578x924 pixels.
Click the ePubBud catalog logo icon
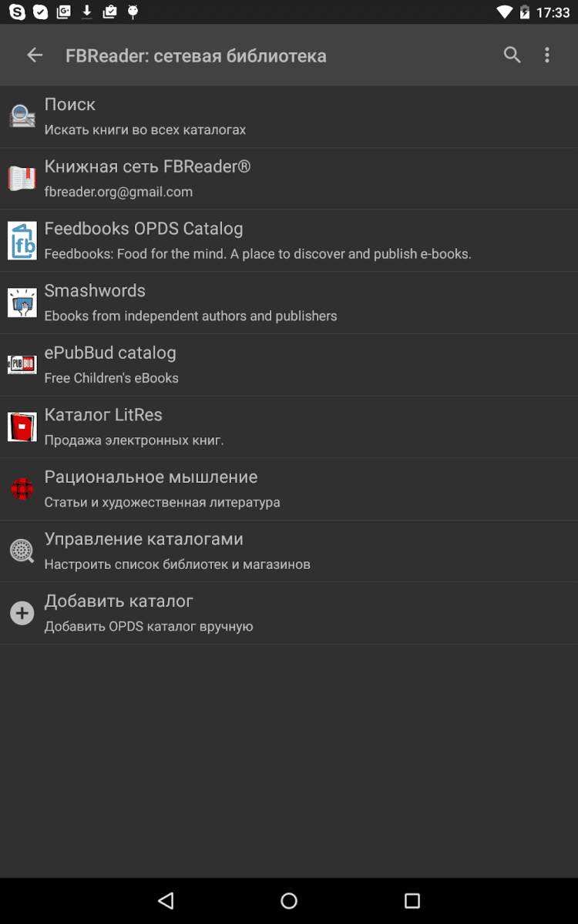pos(22,365)
